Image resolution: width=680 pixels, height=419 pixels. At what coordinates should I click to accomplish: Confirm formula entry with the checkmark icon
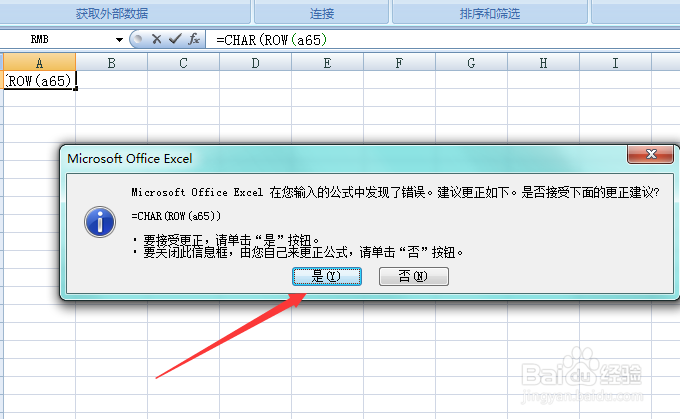click(175, 39)
